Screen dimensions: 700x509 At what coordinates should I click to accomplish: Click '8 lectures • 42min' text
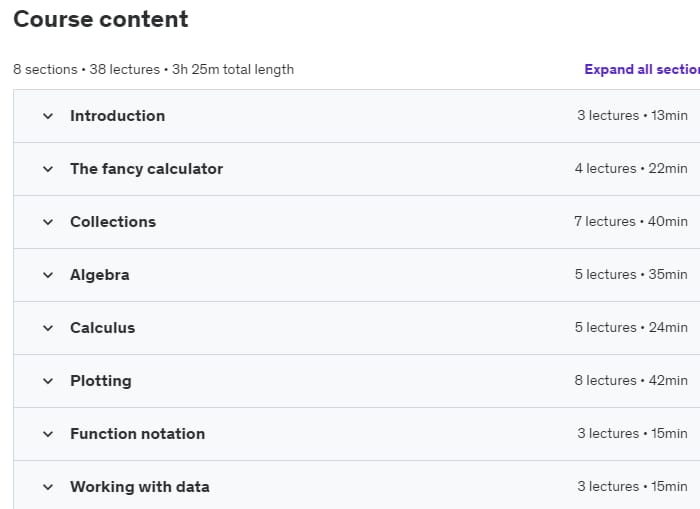tap(631, 380)
